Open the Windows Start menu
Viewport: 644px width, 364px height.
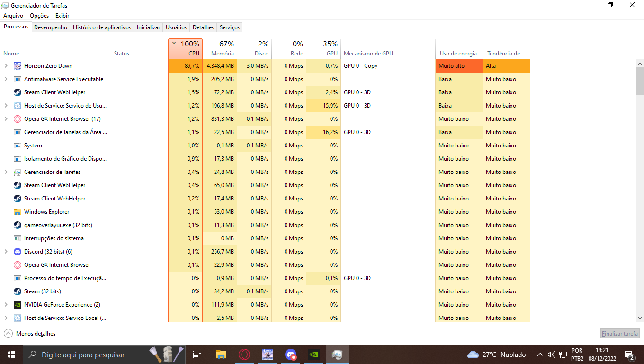(x=11, y=355)
